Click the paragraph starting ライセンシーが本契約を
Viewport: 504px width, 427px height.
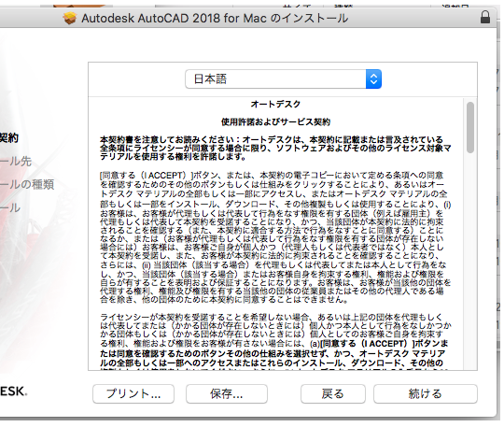275,342
